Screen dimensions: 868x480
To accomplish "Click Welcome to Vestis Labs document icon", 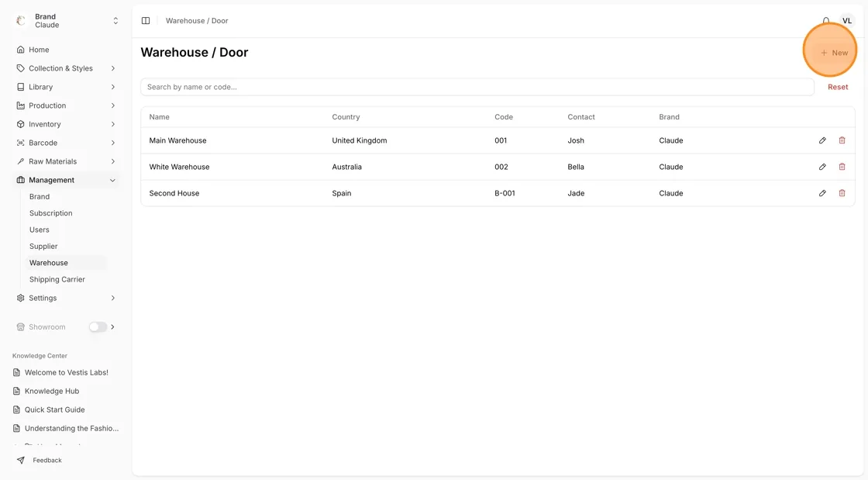I will point(16,372).
